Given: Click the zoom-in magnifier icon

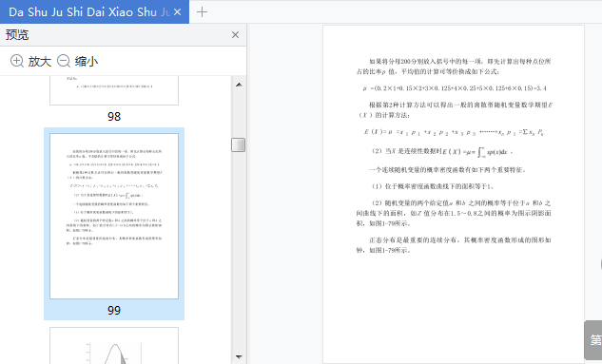Looking at the screenshot, I should pos(16,61).
